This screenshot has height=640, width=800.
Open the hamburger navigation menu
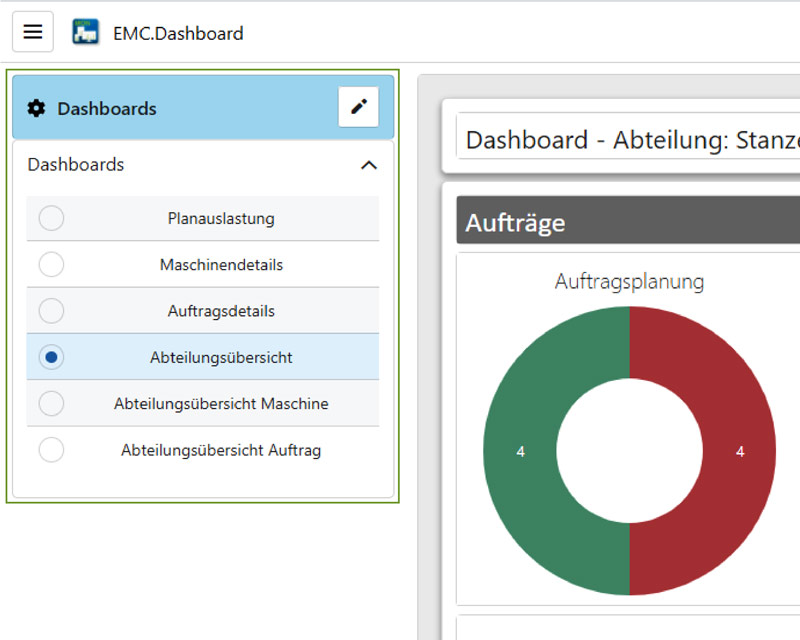[32, 31]
